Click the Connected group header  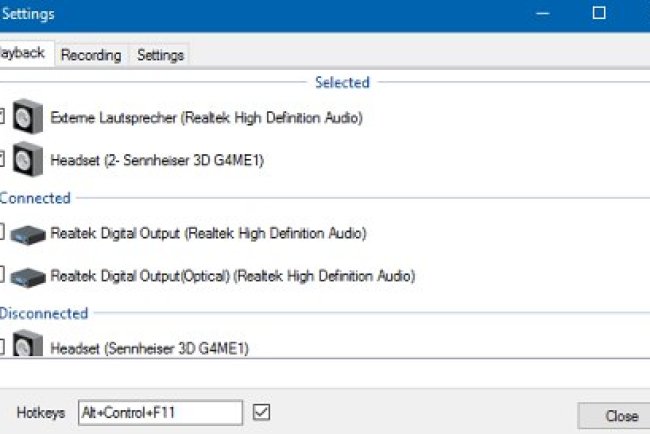click(x=35, y=198)
